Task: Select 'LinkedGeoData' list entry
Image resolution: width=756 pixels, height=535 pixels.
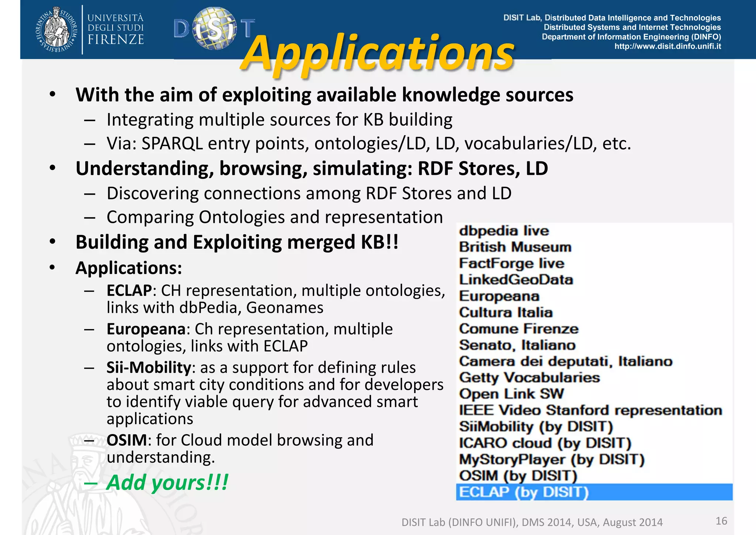Action: [516, 280]
